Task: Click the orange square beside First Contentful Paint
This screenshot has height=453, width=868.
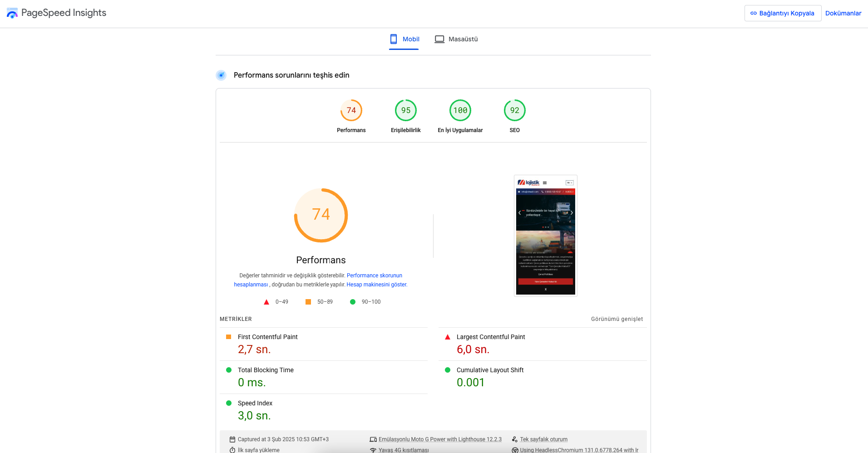Action: click(229, 337)
